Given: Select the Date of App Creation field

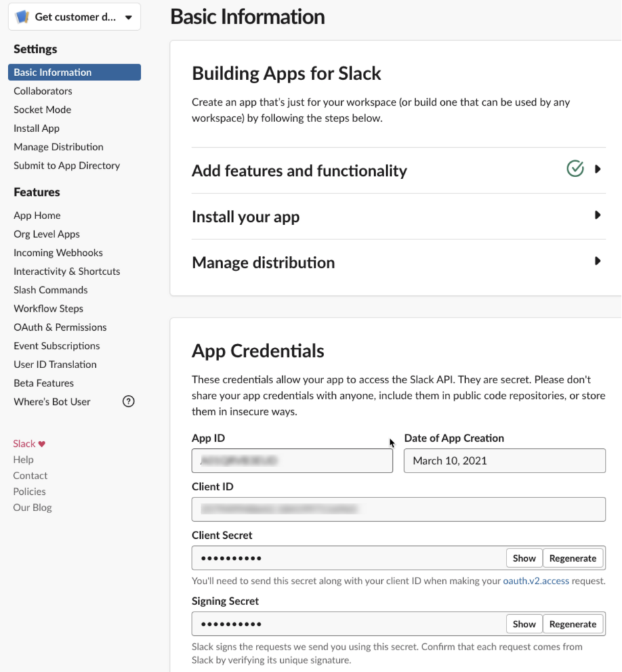Looking at the screenshot, I should click(x=504, y=461).
